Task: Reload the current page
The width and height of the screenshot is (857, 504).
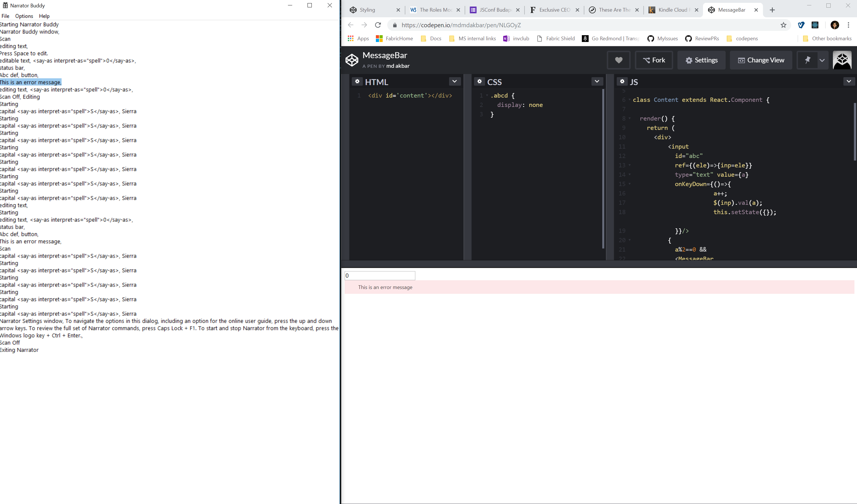Action: coord(378,25)
